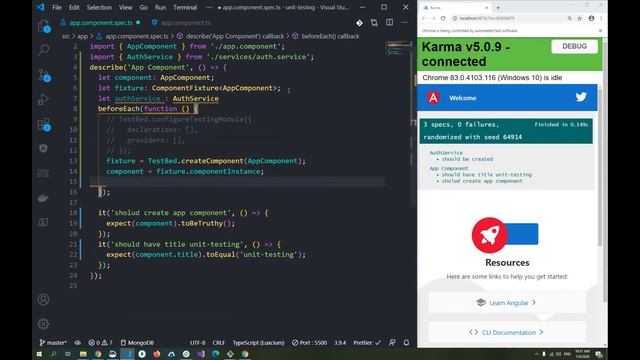Expand the 'src' breadcrumb
The height and width of the screenshot is (360, 640).
66,36
